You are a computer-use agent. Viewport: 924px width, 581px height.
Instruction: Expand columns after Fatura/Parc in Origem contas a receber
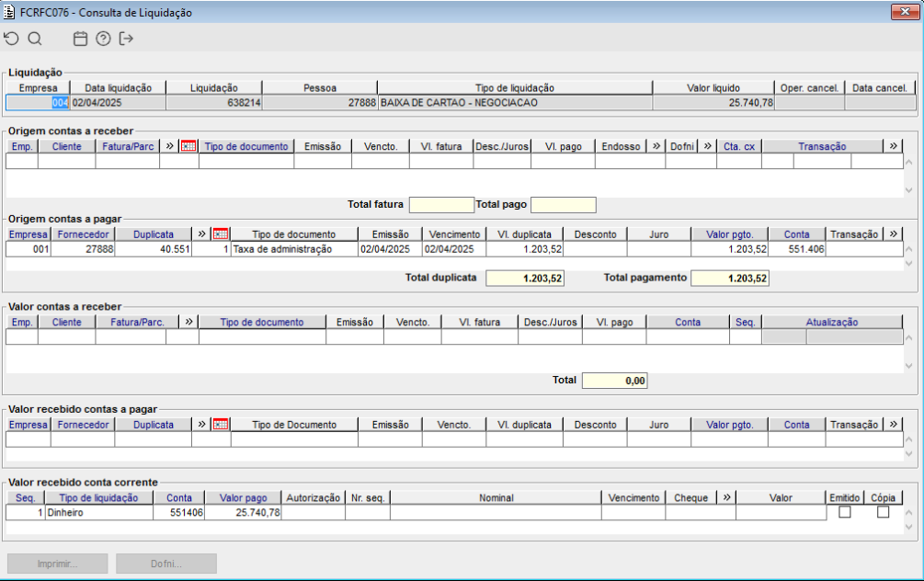[x=170, y=146]
